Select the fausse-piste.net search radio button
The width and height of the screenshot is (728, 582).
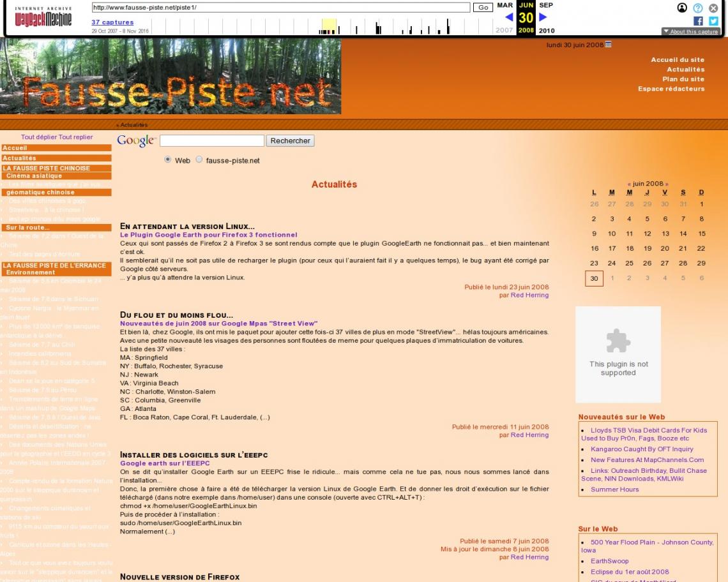click(199, 160)
